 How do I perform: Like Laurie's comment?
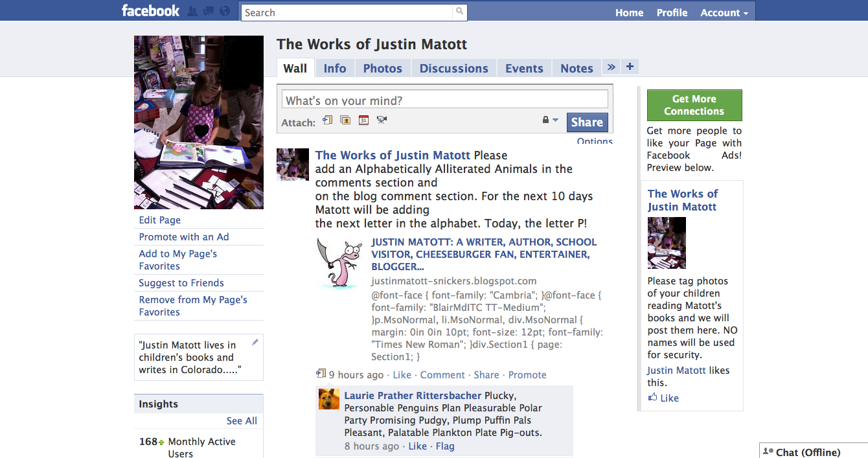[417, 446]
